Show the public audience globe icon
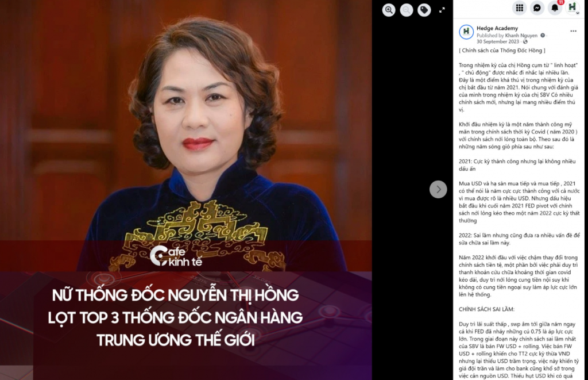Image resolution: width=588 pixels, height=380 pixels. pyautogui.click(x=525, y=41)
